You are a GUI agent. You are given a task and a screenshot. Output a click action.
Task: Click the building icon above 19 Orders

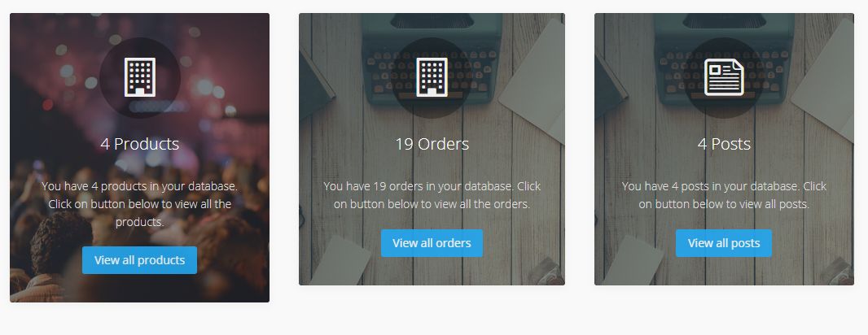pos(432,77)
